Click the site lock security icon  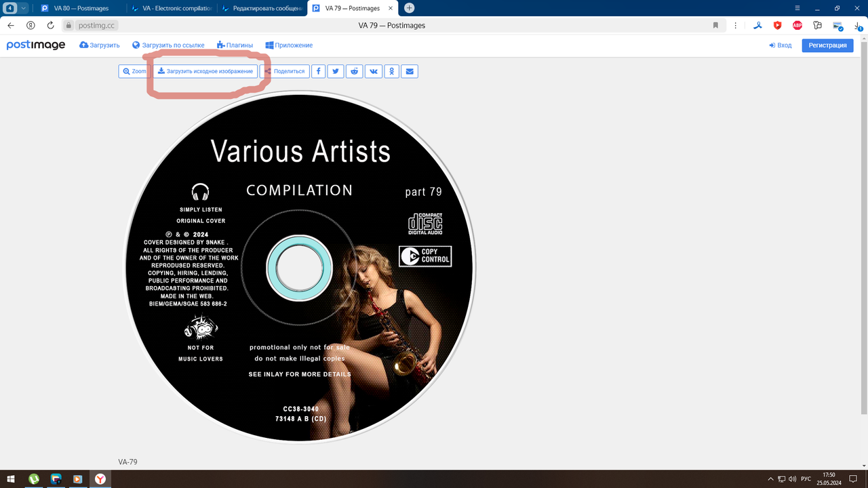pyautogui.click(x=68, y=26)
